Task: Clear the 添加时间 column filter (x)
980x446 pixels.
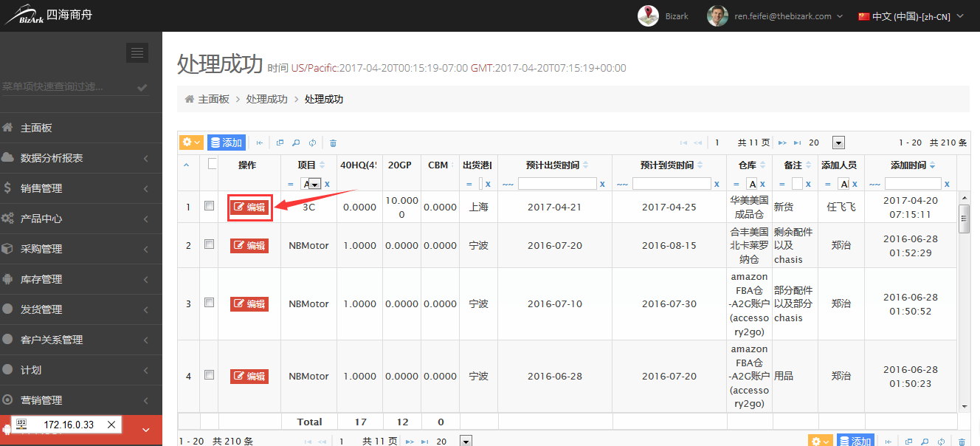Action: point(947,184)
